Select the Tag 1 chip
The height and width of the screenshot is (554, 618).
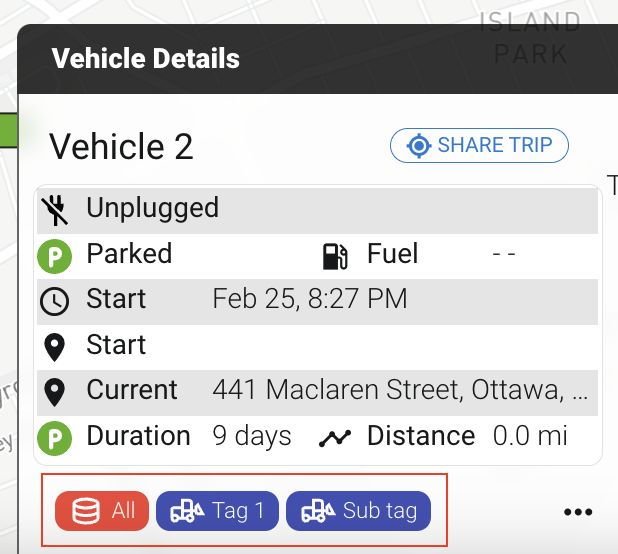coord(217,511)
